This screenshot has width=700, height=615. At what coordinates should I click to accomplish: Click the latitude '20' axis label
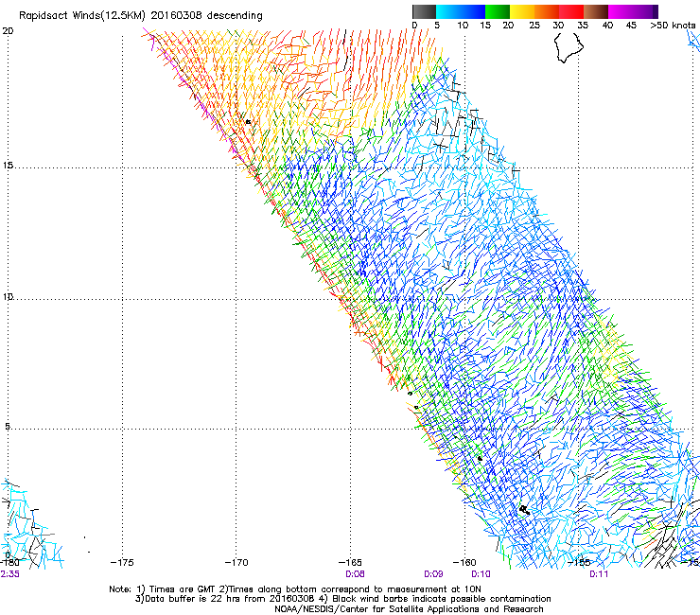(x=8, y=31)
